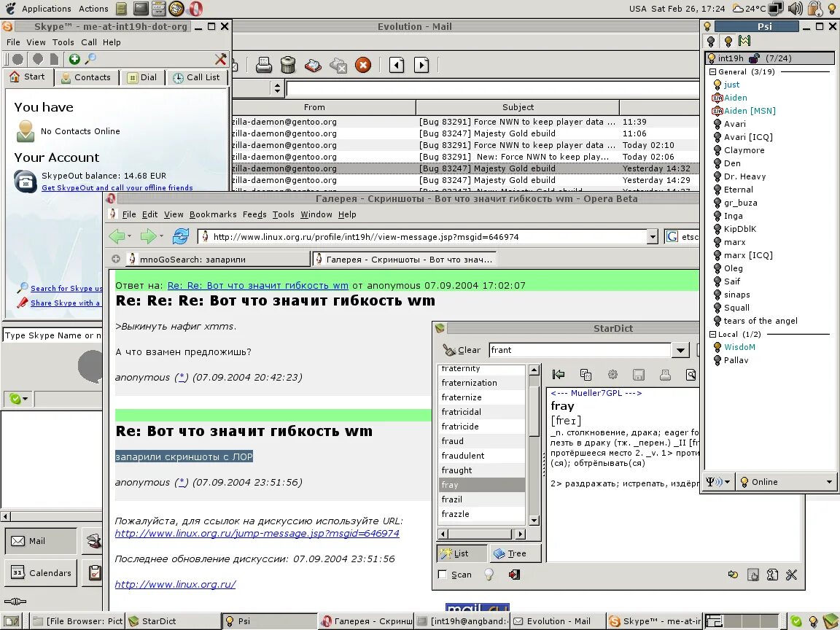Select the word fraudulent in StarDict list
This screenshot has width=840, height=630.
tap(481, 455)
